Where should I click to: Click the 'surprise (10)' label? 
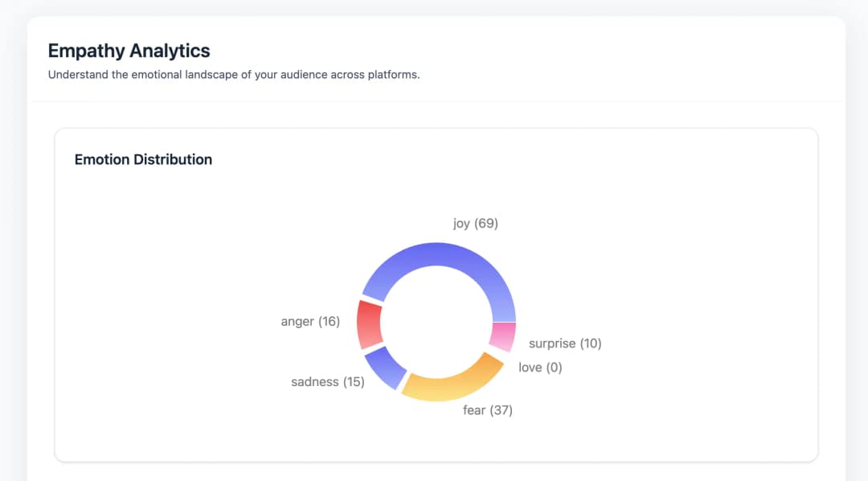565,343
